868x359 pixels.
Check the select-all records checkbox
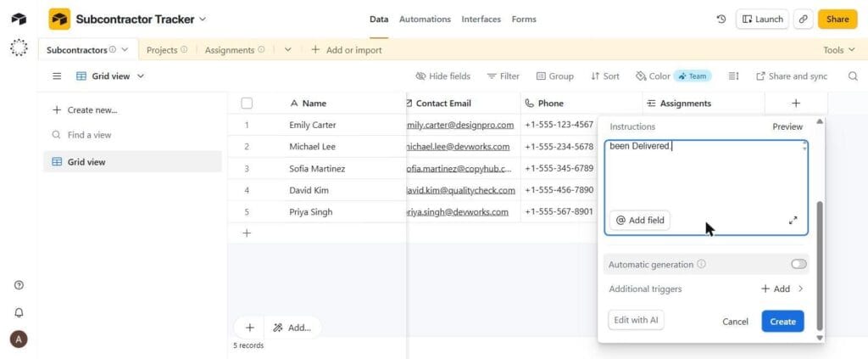click(x=247, y=103)
